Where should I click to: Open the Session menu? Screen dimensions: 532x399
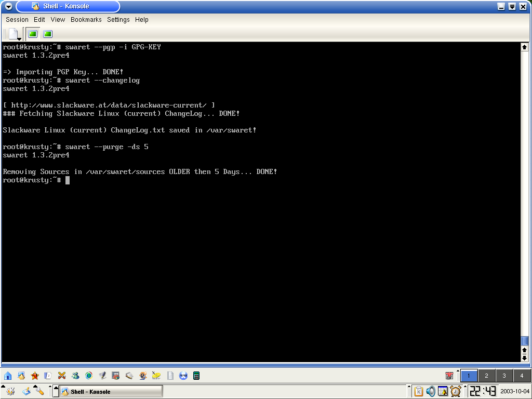click(x=17, y=20)
